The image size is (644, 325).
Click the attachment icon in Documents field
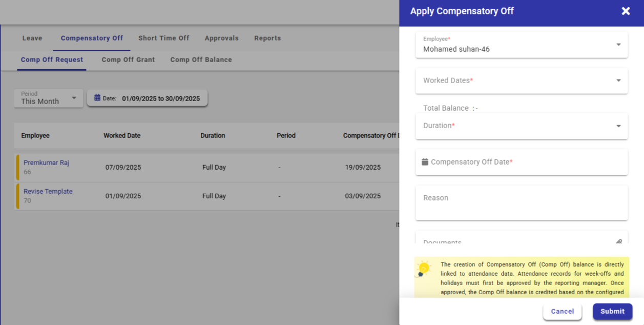tap(618, 241)
